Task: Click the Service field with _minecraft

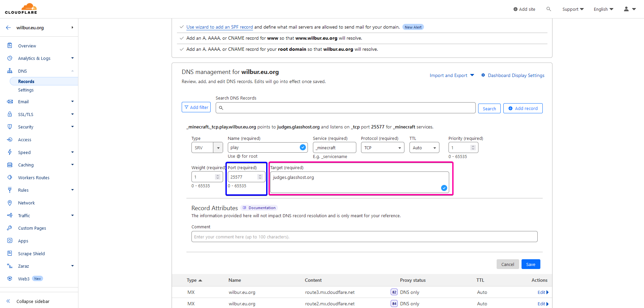Action: point(334,148)
